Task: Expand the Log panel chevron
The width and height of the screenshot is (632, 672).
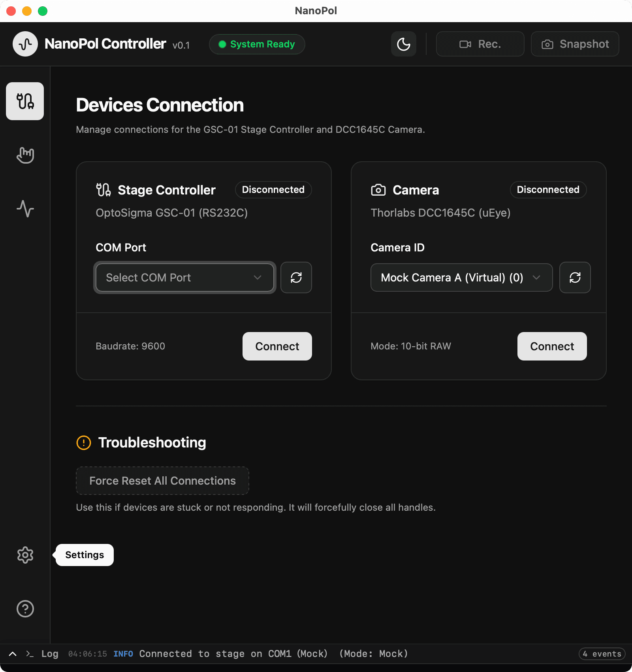Action: coord(13,654)
